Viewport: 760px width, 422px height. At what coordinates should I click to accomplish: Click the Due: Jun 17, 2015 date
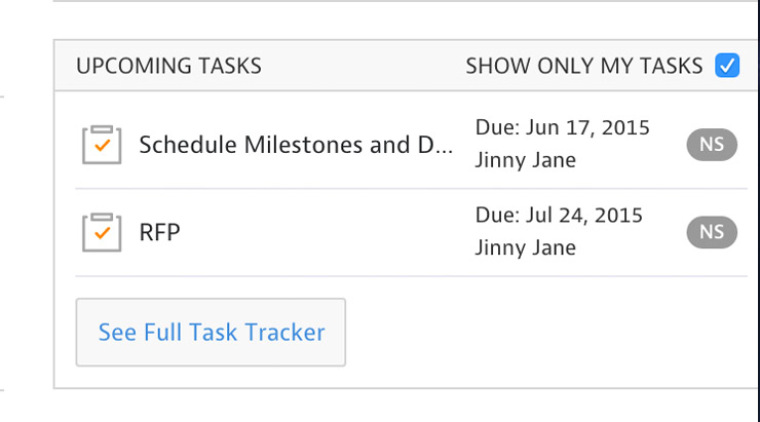[562, 128]
